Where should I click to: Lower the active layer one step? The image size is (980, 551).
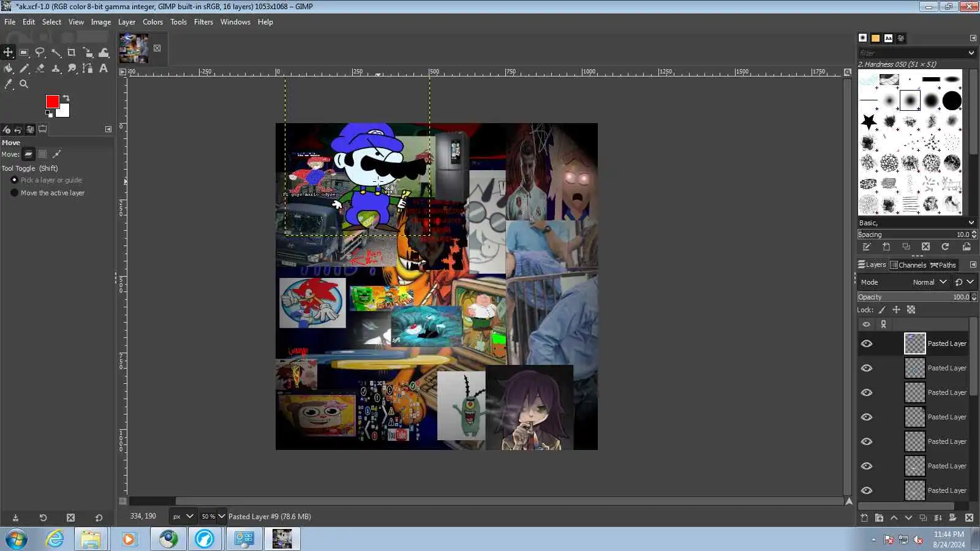pyautogui.click(x=908, y=518)
